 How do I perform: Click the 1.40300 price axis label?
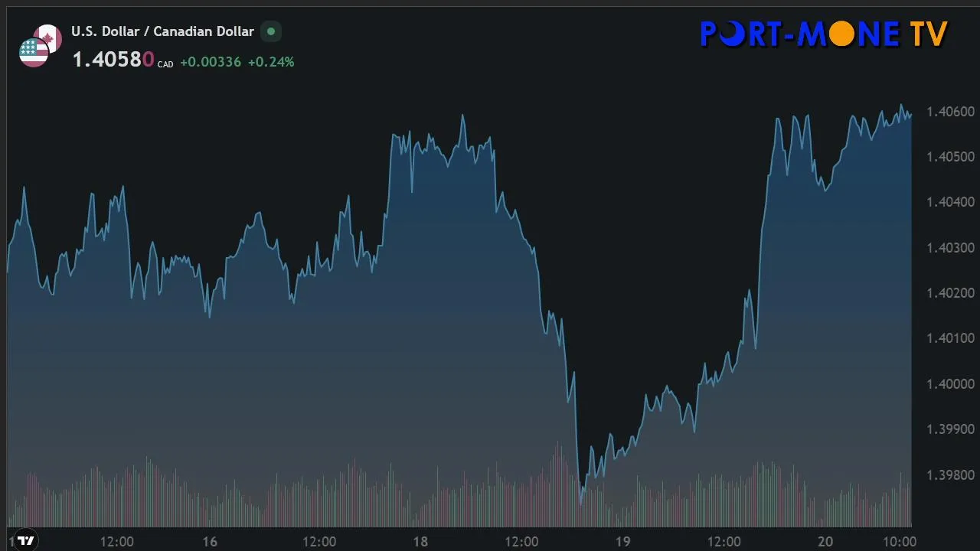pyautogui.click(x=950, y=248)
